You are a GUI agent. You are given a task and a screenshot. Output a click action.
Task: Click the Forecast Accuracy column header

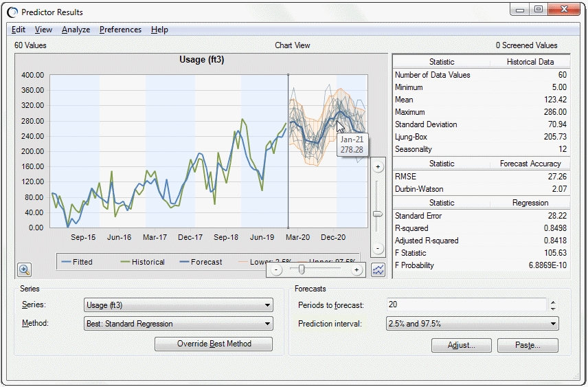tap(530, 164)
